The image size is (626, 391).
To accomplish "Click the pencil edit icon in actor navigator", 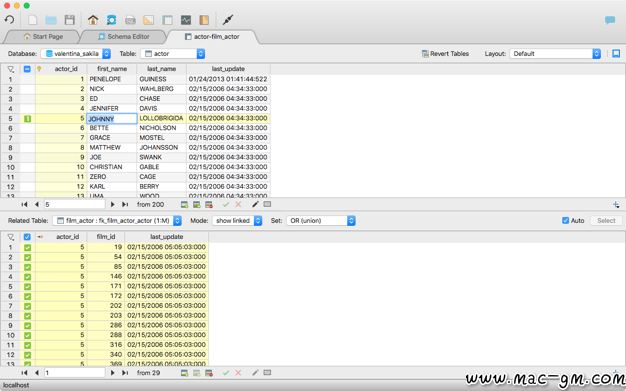I will 255,204.
